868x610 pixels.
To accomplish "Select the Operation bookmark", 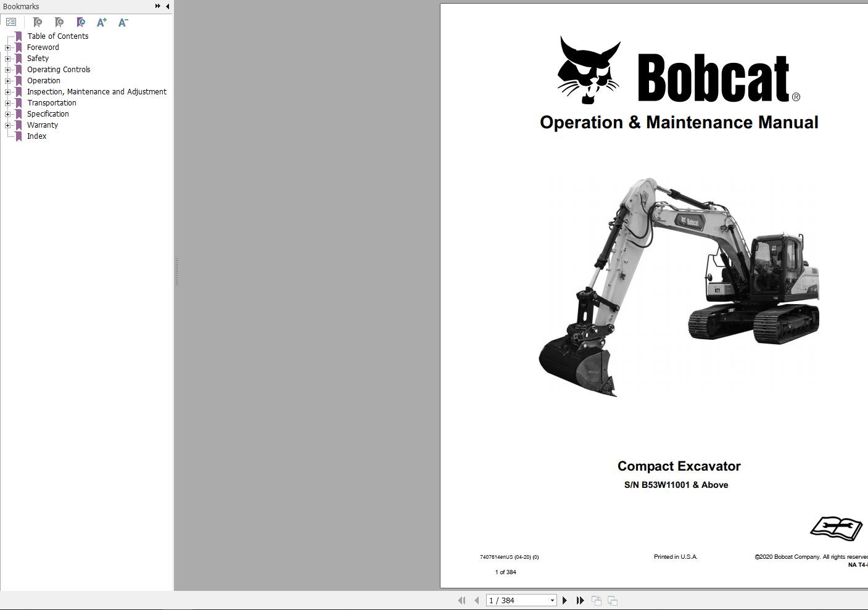I will pyautogui.click(x=44, y=81).
